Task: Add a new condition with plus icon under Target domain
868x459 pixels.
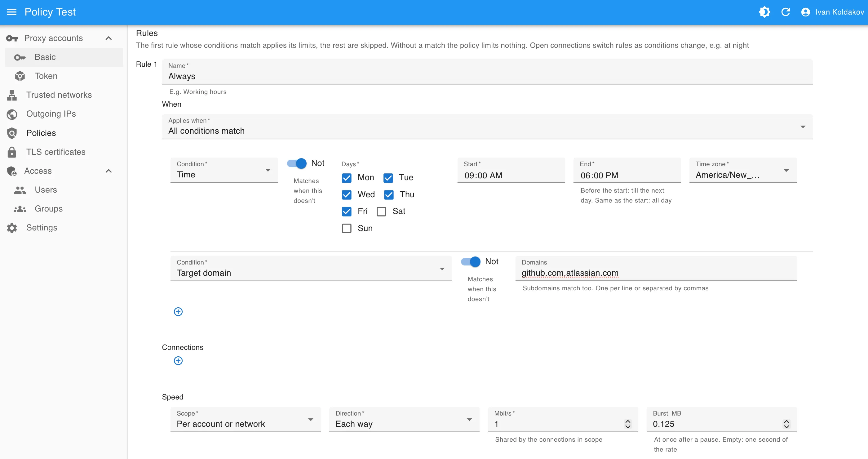Action: (x=178, y=311)
